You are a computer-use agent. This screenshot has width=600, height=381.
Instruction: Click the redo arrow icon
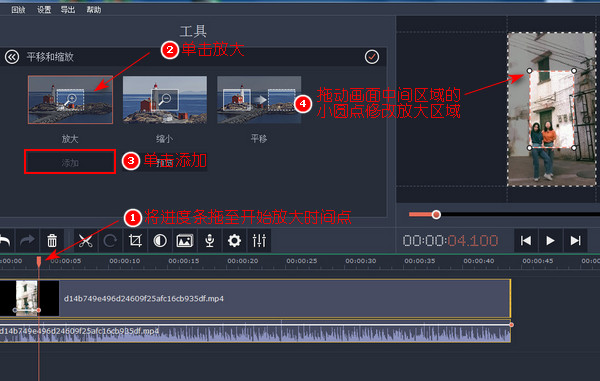click(27, 241)
